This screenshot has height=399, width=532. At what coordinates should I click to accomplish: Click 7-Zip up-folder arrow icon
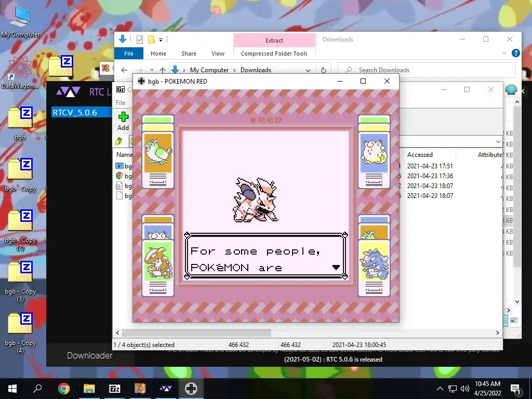click(x=119, y=141)
